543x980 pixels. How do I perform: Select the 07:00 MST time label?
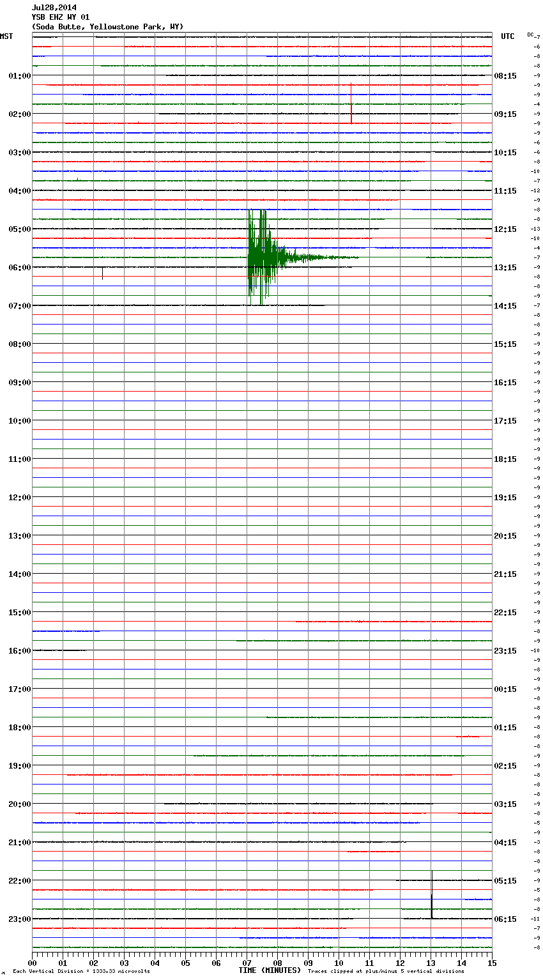20,306
